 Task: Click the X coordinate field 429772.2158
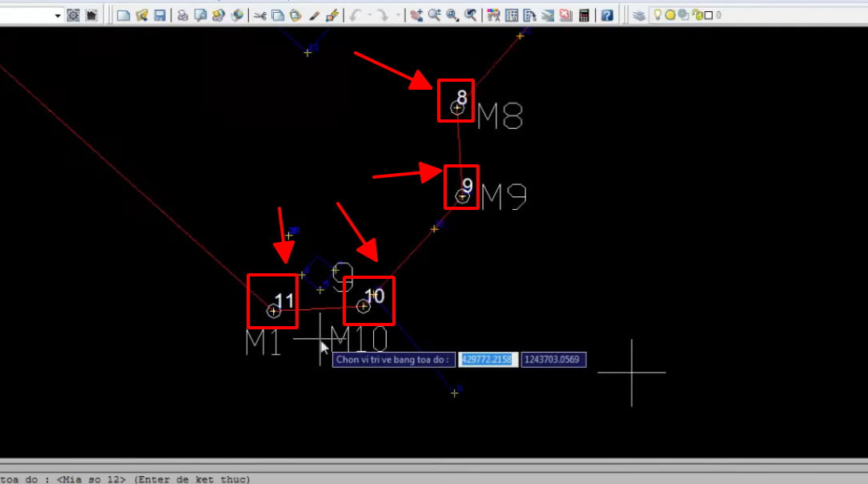(x=488, y=360)
